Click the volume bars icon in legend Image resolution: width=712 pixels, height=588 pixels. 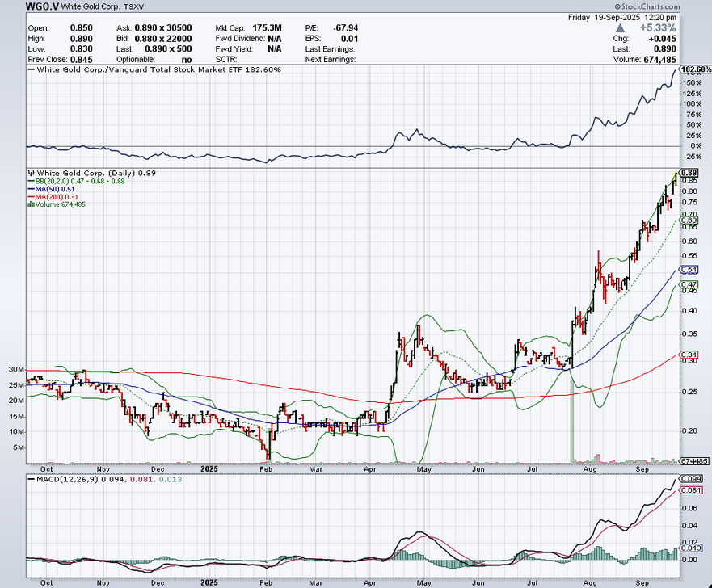[29, 204]
